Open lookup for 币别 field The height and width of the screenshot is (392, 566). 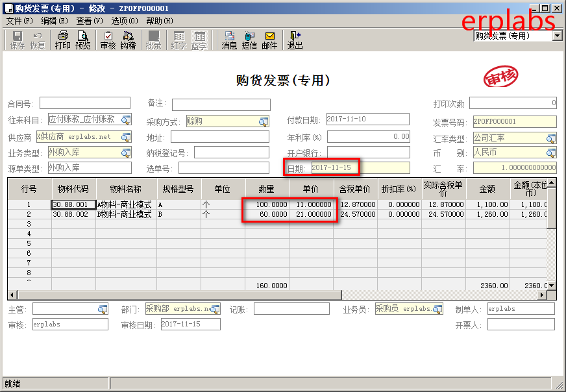(x=551, y=153)
